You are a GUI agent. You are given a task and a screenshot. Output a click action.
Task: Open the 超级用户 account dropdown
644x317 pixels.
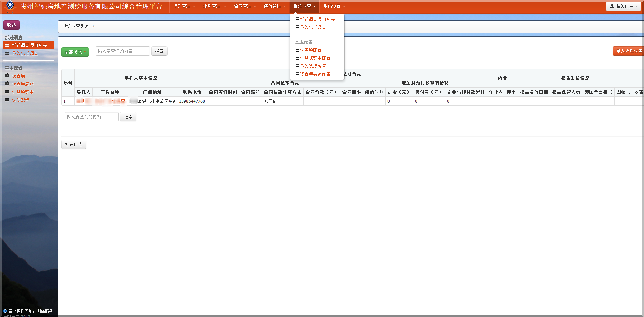[623, 6]
